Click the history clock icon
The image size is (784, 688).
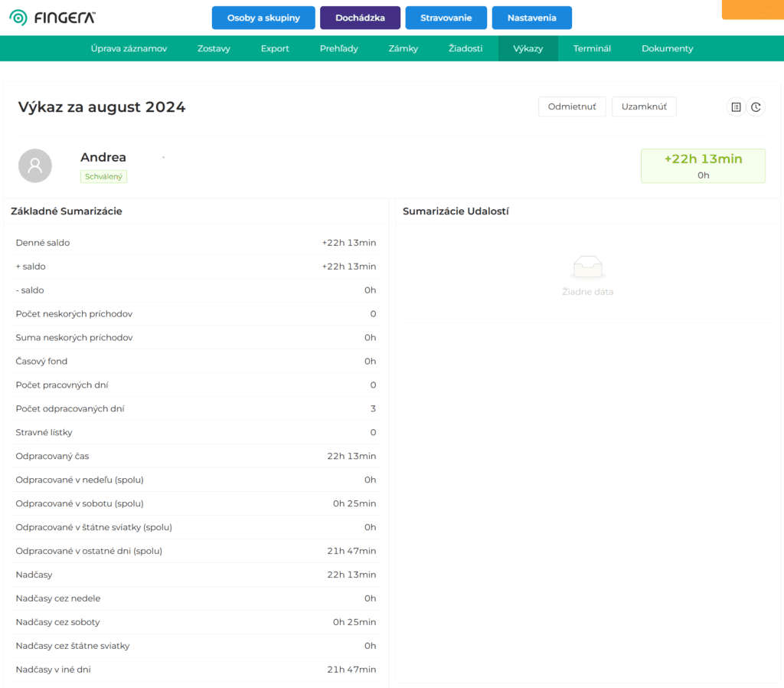click(x=756, y=107)
